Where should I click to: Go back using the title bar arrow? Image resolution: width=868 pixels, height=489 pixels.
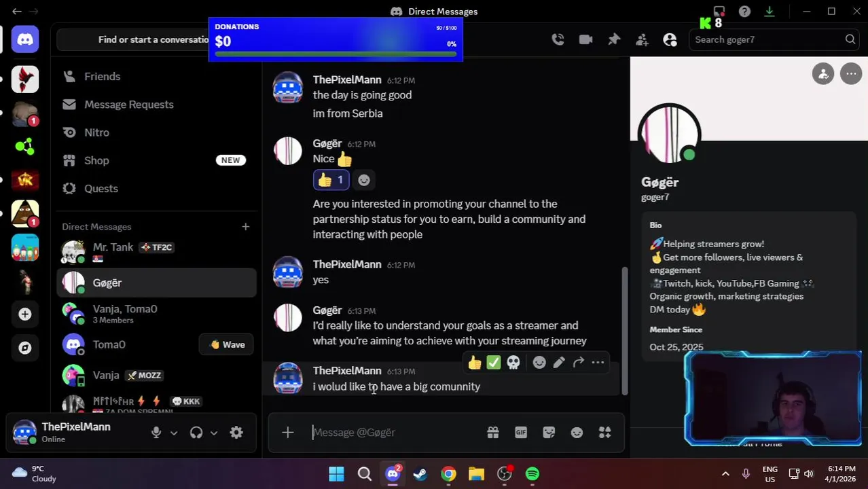point(16,12)
